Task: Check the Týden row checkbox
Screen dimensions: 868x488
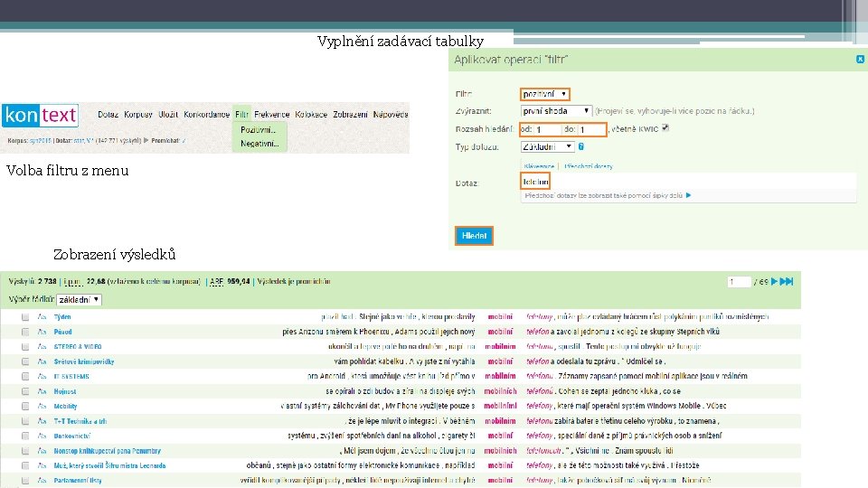Action: 25,317
